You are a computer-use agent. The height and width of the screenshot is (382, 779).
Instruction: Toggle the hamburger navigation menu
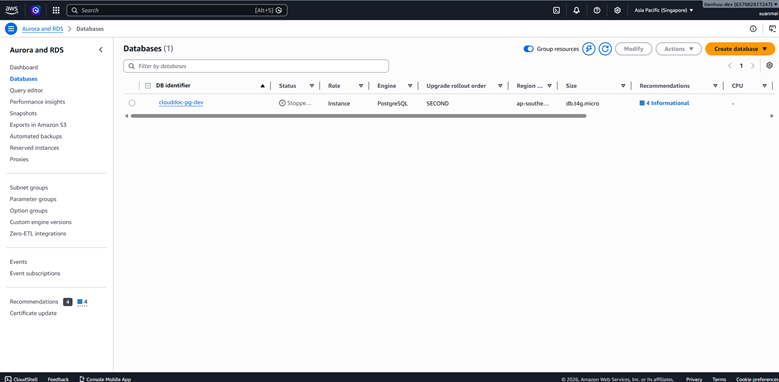click(x=11, y=29)
